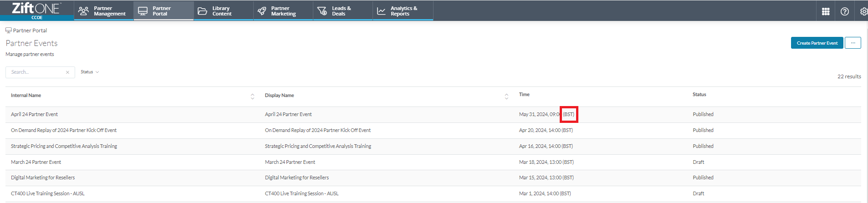Sort by Internal Name column arrows
The image size is (868, 203).
point(252,96)
